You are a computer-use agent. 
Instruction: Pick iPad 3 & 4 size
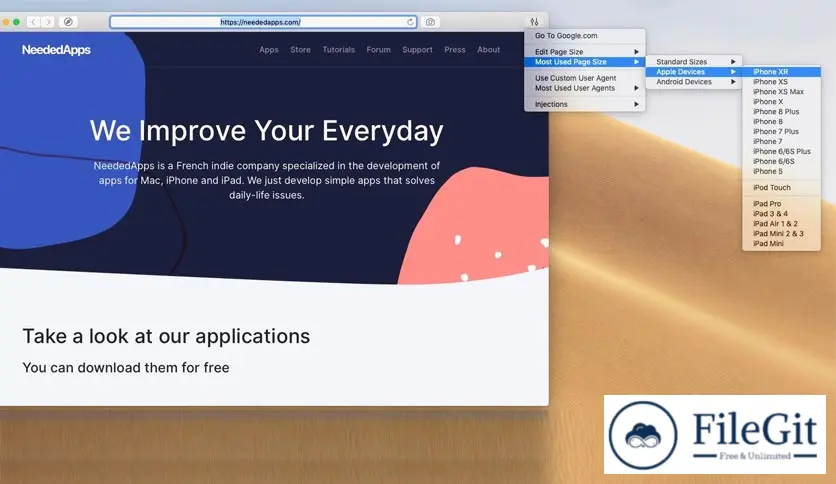(x=782, y=213)
